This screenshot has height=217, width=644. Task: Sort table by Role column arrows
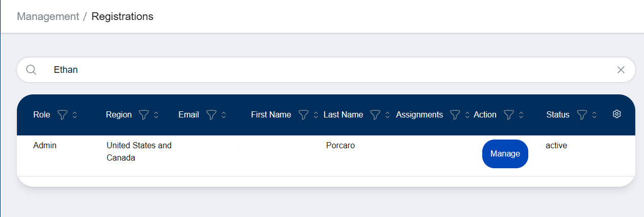point(75,115)
